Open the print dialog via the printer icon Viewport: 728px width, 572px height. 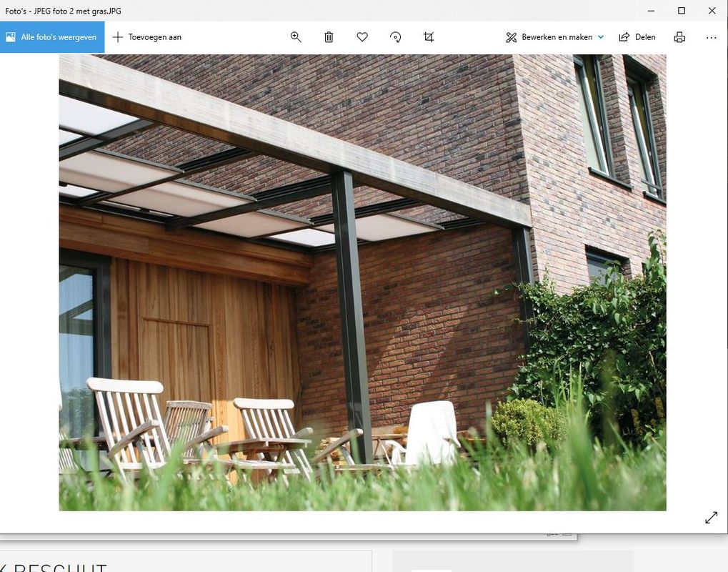coord(679,37)
